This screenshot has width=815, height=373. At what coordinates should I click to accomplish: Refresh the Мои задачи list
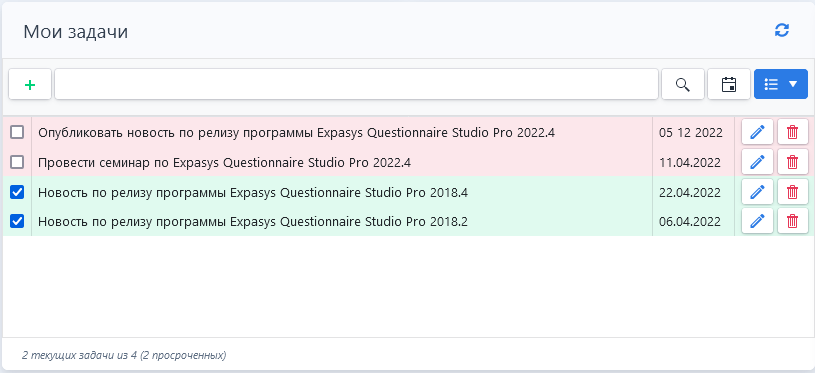coord(782,31)
